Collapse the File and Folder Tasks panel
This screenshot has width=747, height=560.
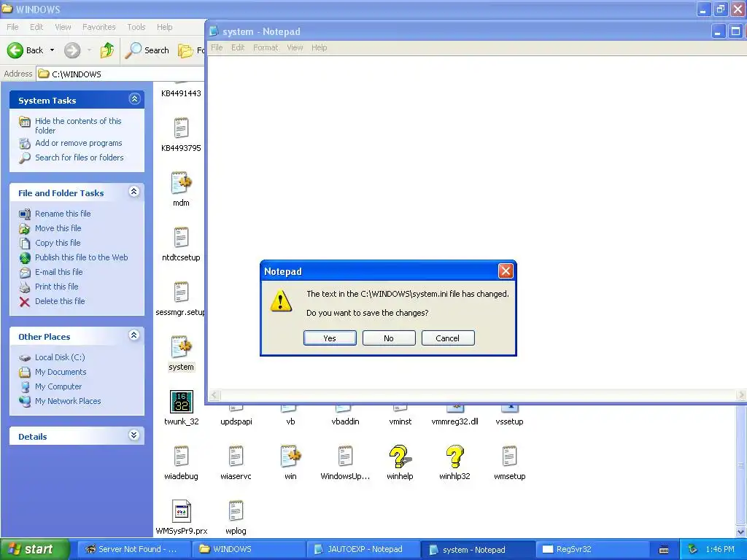(134, 192)
